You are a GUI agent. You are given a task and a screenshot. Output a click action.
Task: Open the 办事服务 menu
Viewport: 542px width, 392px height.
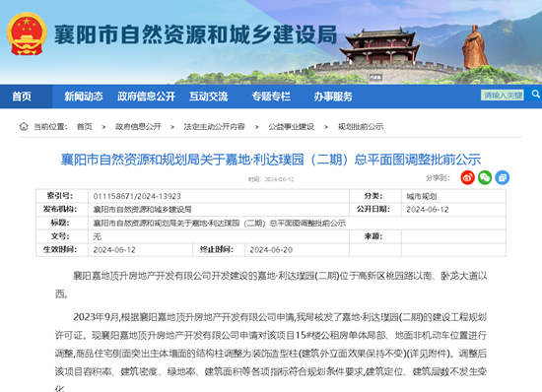(x=333, y=97)
